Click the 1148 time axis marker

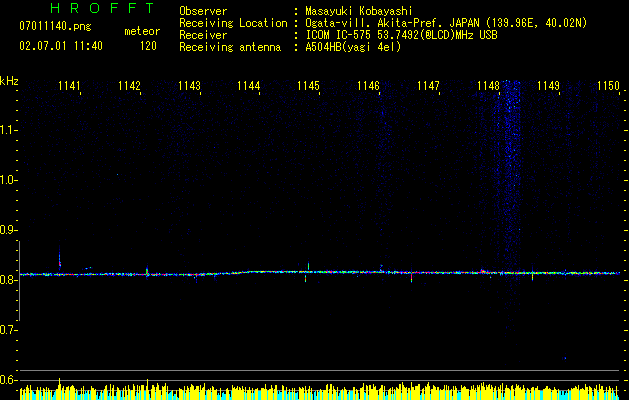pos(488,85)
